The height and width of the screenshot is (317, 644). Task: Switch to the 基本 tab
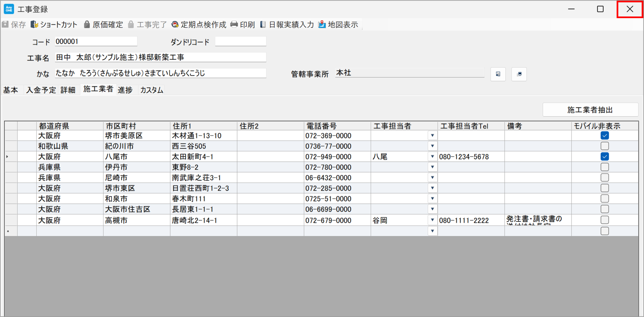pos(11,90)
